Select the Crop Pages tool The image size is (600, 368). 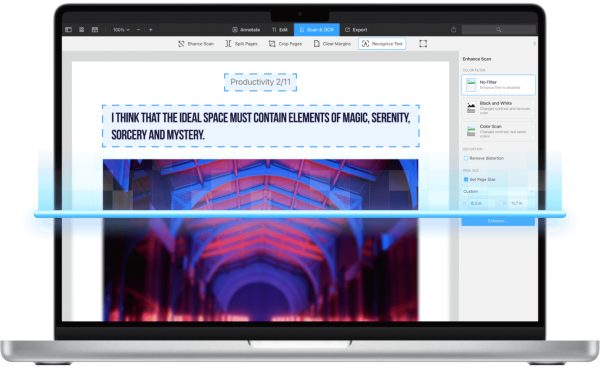285,44
